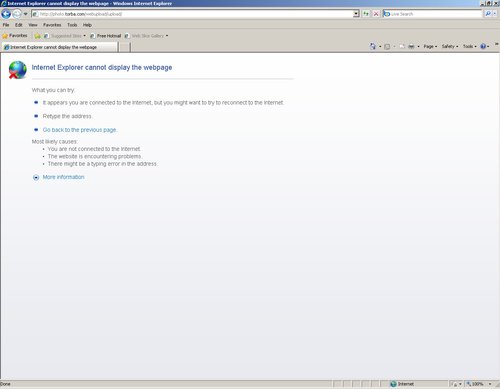Click the Favorites star button
Viewport: 500px width, 389px height.
pos(15,36)
